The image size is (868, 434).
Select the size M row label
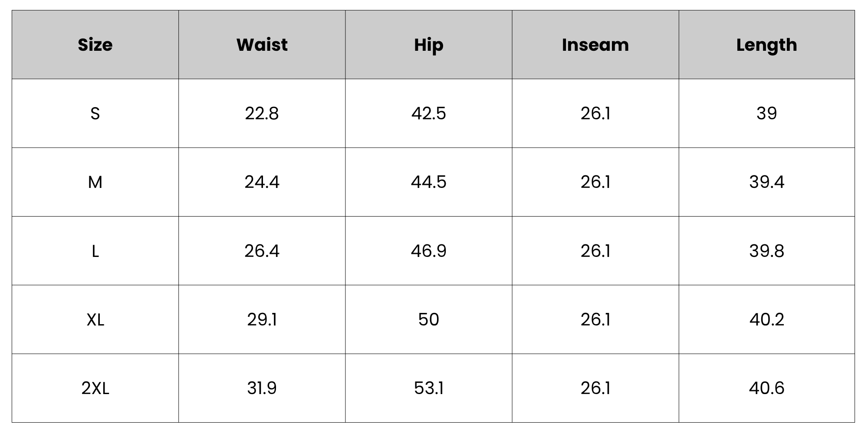click(x=95, y=182)
